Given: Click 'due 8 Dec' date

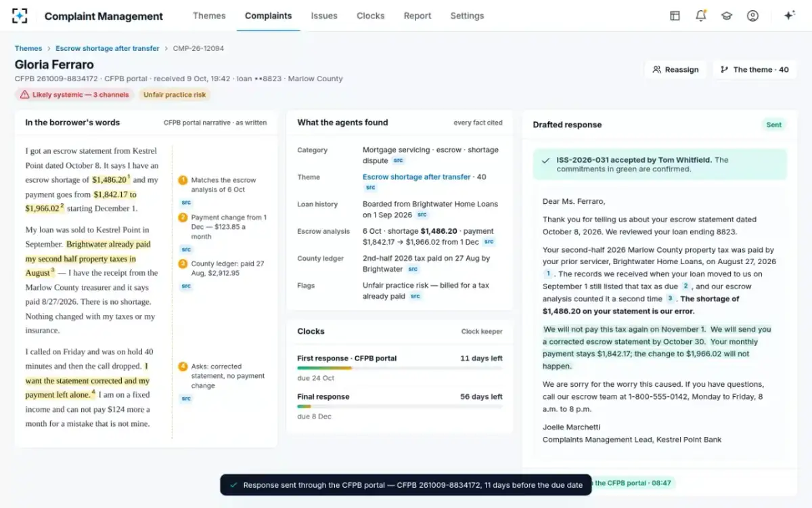Looking at the screenshot, I should click(314, 417).
